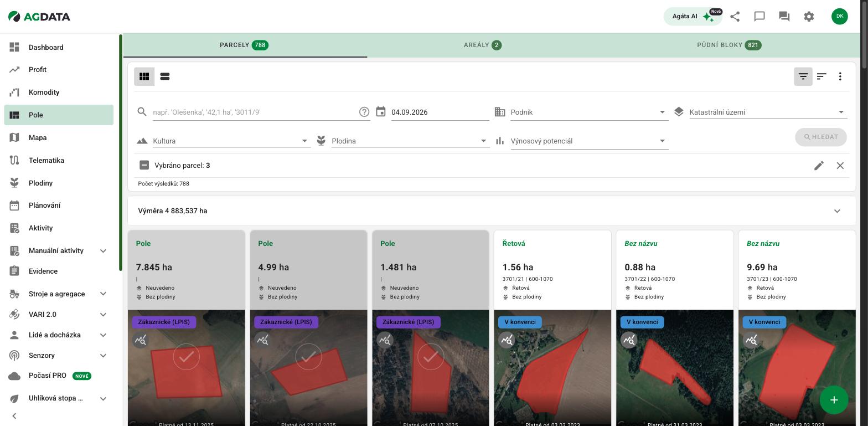The image size is (868, 426).
Task: Open the Kultura dropdown
Action: tap(231, 141)
